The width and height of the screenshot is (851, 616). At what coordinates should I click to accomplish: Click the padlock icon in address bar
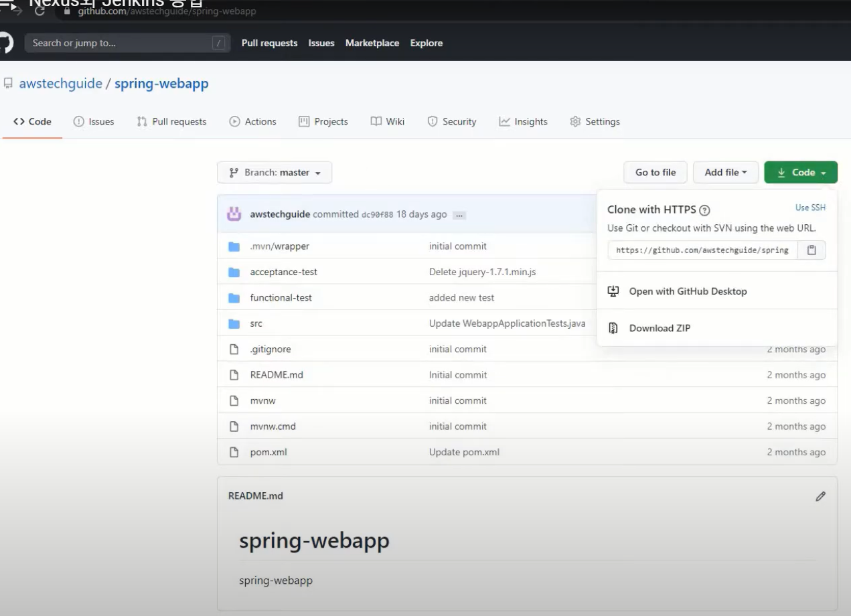[67, 11]
